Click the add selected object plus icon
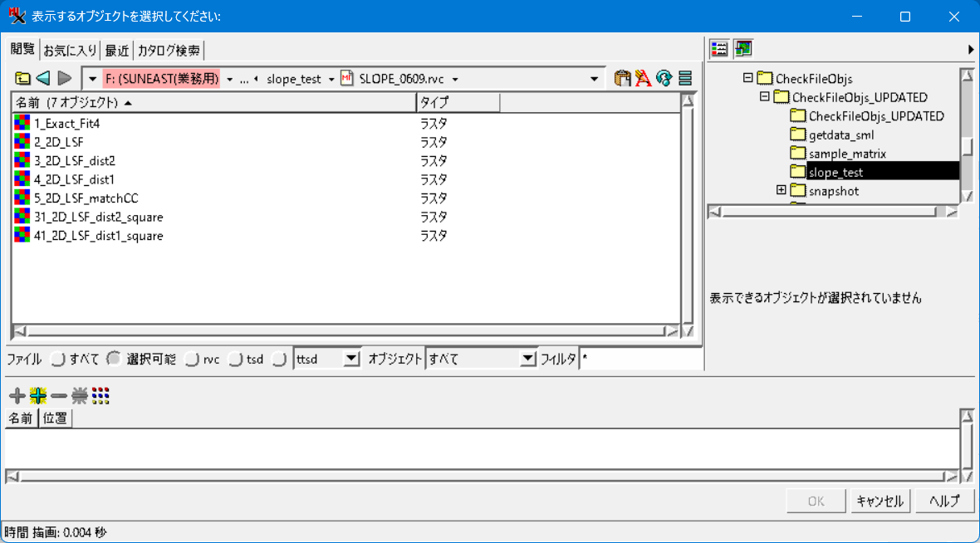The image size is (980, 543). pyautogui.click(x=17, y=395)
